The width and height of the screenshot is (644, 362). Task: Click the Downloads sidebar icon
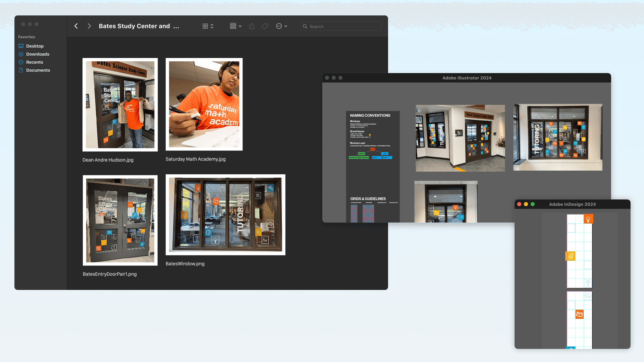[x=21, y=54]
